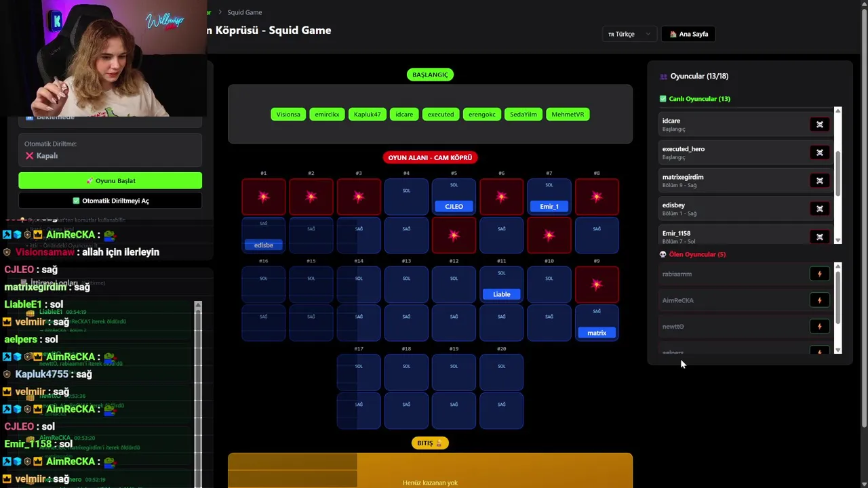Click the down arrow of dead players scrollbar
The image size is (868, 488).
[838, 350]
